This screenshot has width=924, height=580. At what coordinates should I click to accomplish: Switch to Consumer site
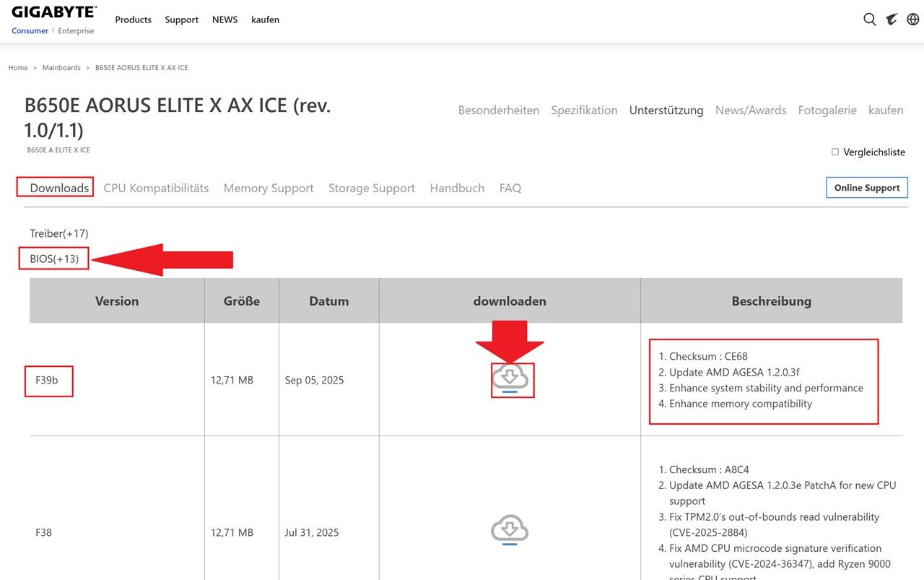pyautogui.click(x=30, y=31)
